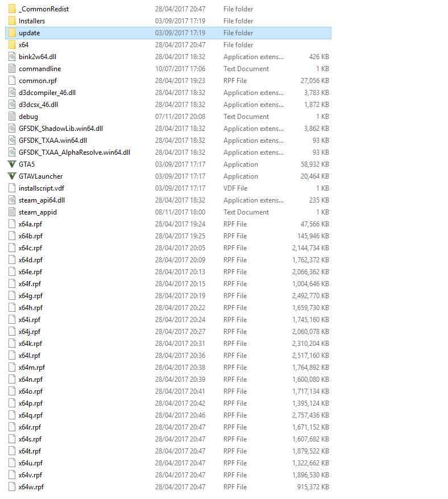448x499 pixels.
Task: Click the 07/11/2017 20:08 date value
Action: coord(180,117)
